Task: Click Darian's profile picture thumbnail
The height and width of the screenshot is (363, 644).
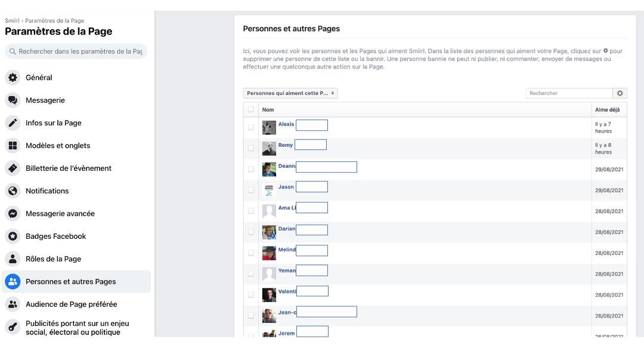Action: [x=269, y=232]
